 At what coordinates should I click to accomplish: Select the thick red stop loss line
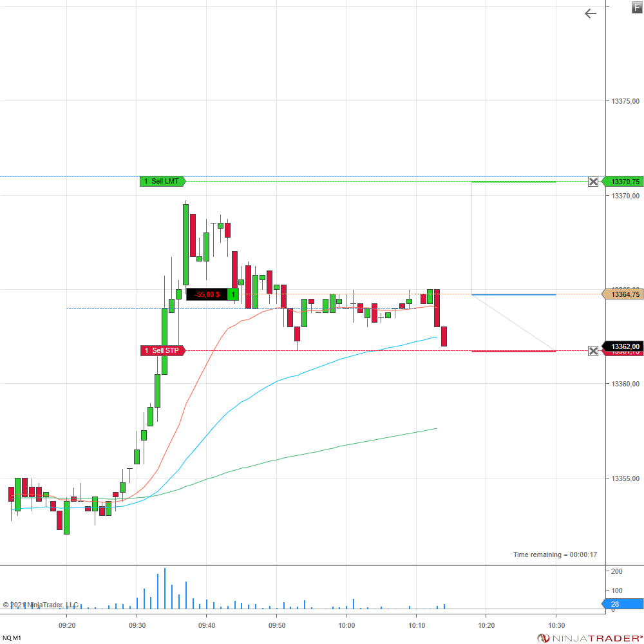point(513,351)
